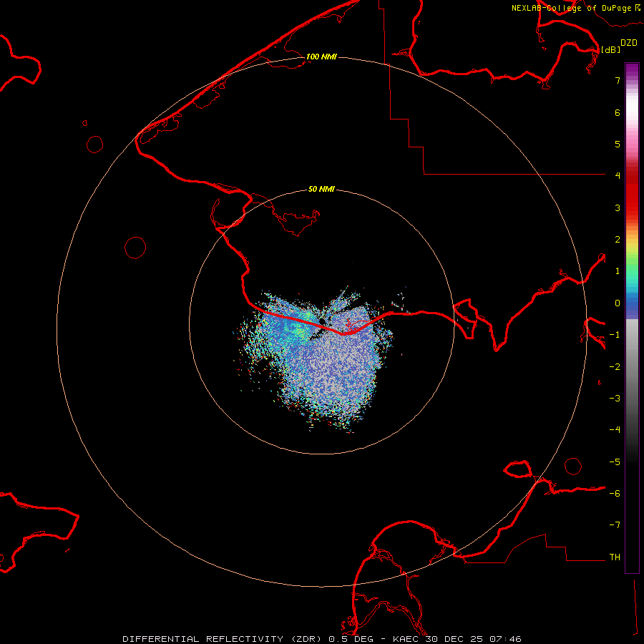
Task: Click the DZD product label
Action: 629,43
